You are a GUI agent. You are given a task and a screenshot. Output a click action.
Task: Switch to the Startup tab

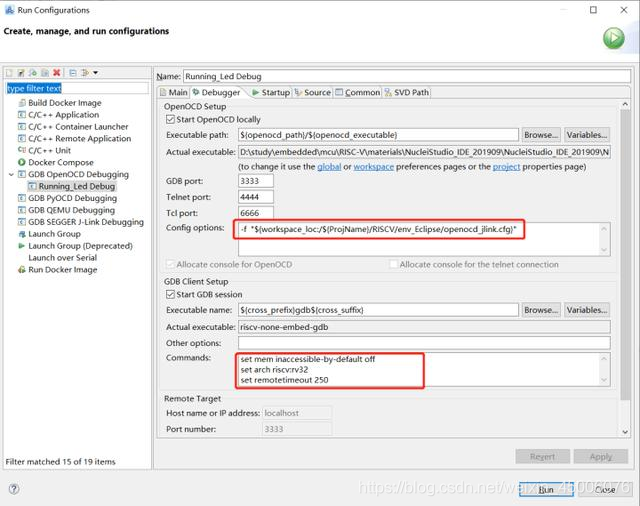tap(271, 93)
